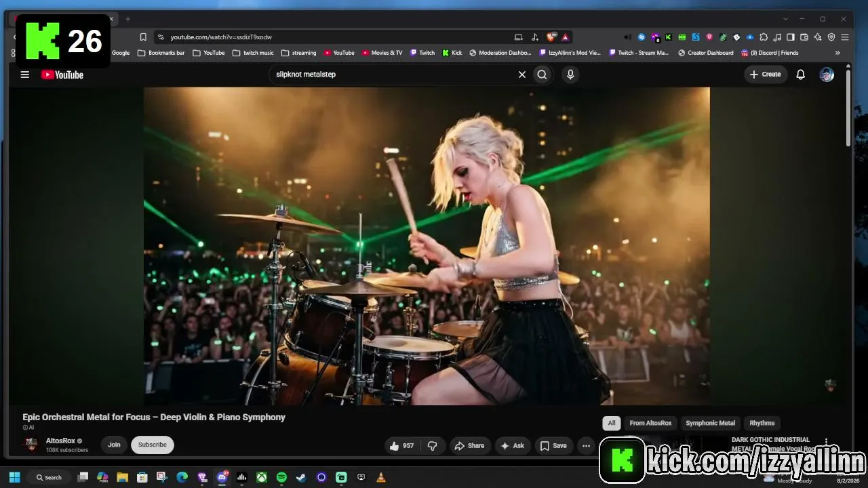The height and width of the screenshot is (488, 868).
Task: Go to the YouTube home logo
Action: 62,75
